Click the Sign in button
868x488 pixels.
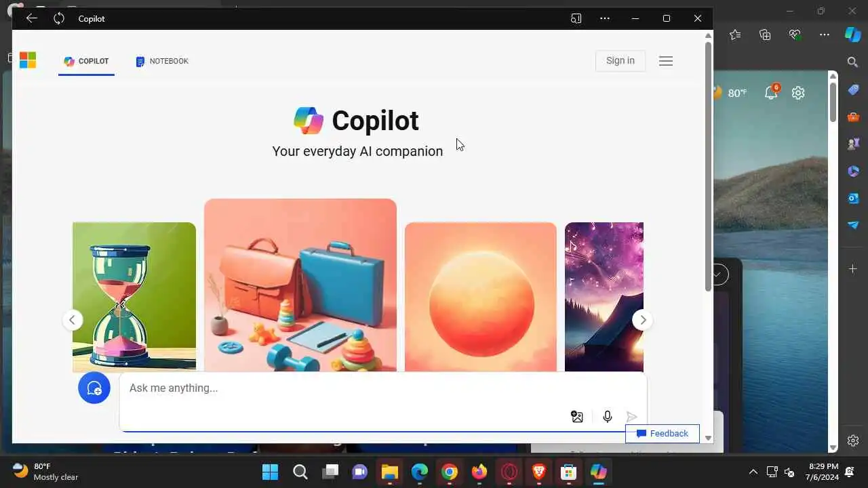[620, 60]
